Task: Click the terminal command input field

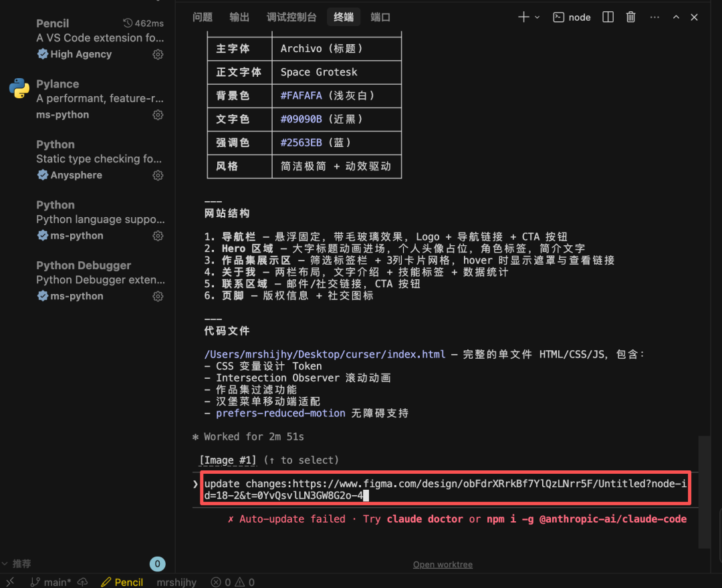Action: tap(445, 488)
